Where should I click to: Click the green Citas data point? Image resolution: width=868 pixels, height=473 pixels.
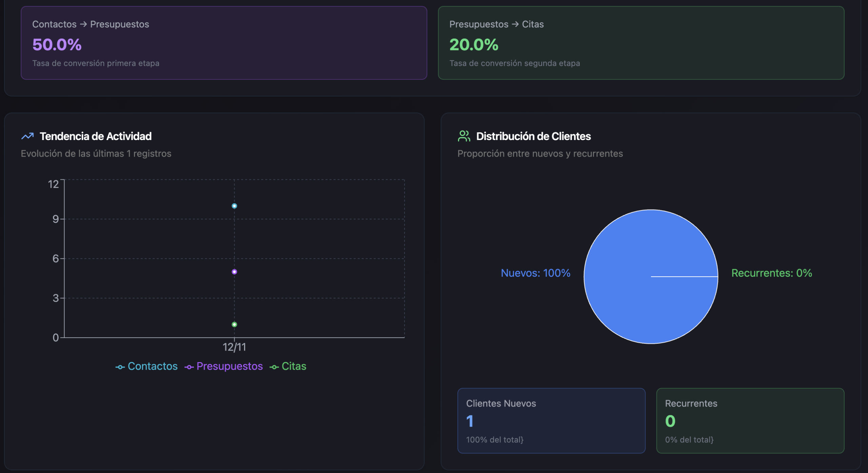234,324
